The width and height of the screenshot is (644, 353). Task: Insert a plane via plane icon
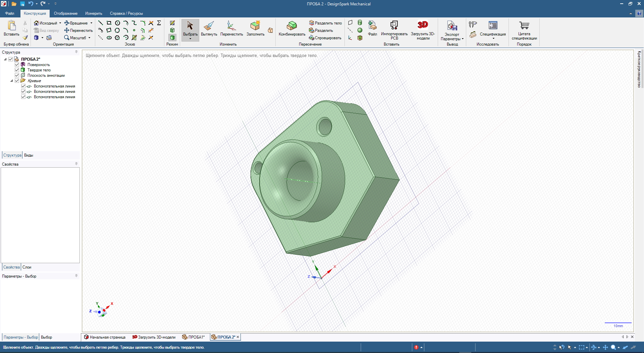pyautogui.click(x=350, y=23)
